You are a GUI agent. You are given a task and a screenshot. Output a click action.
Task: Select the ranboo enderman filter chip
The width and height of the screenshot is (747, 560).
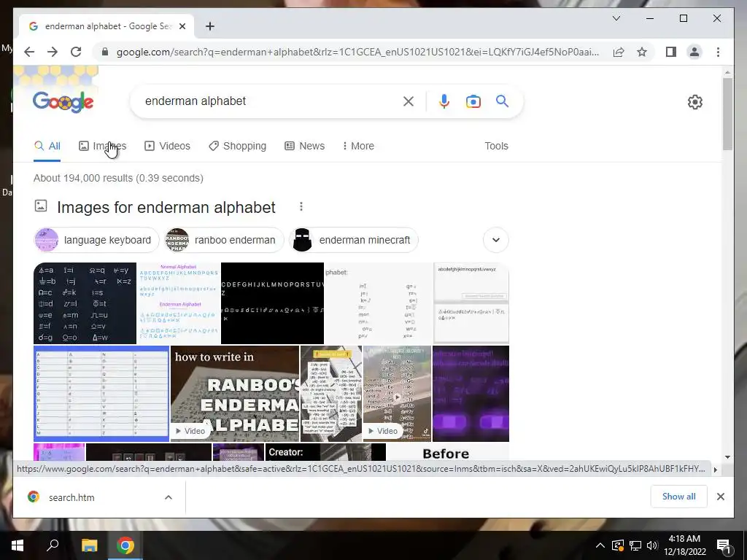224,240
